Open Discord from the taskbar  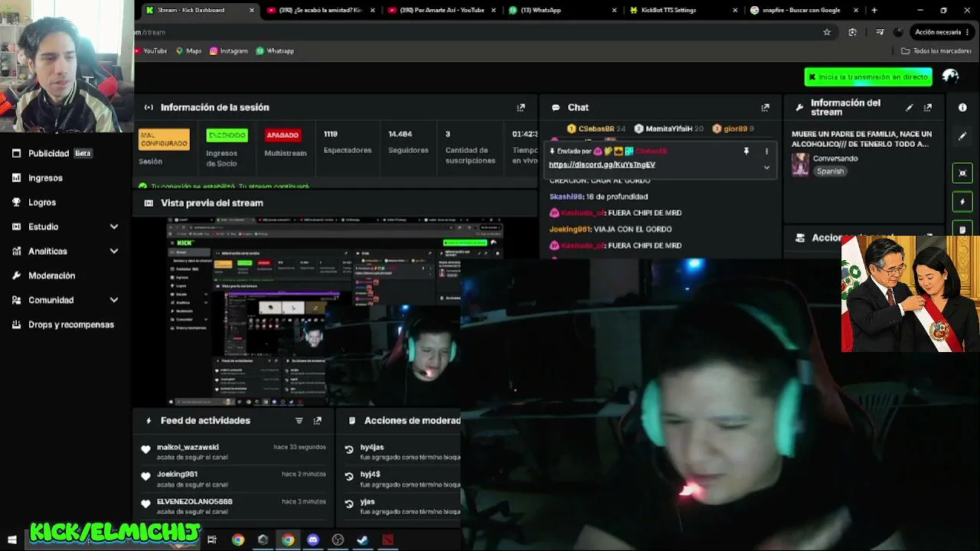click(312, 540)
